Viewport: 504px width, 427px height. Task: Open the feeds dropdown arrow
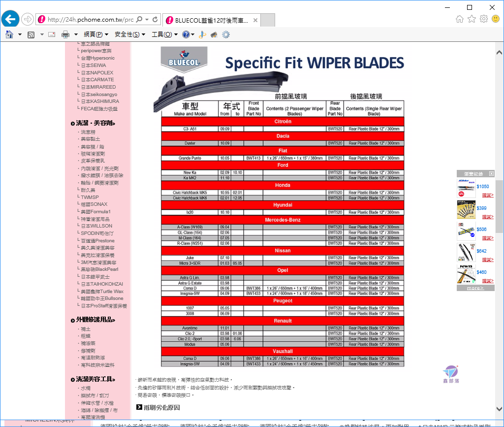42,34
